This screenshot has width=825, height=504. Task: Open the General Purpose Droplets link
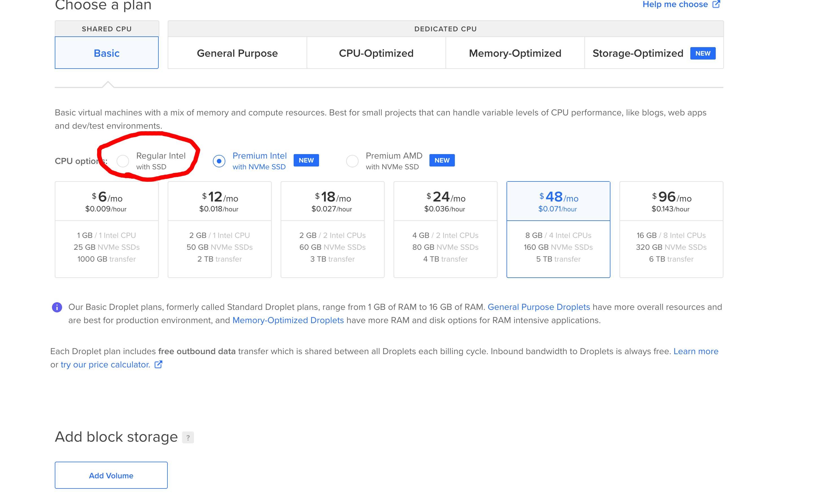coord(538,307)
